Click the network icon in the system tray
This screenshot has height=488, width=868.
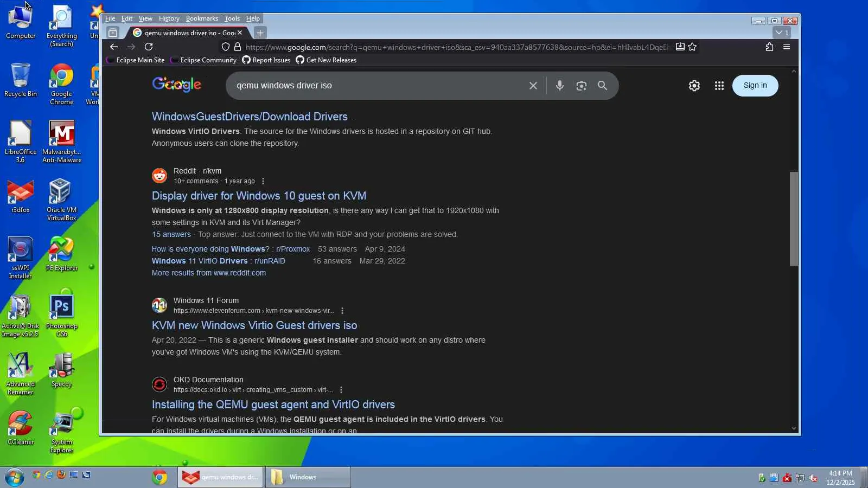pos(800,478)
